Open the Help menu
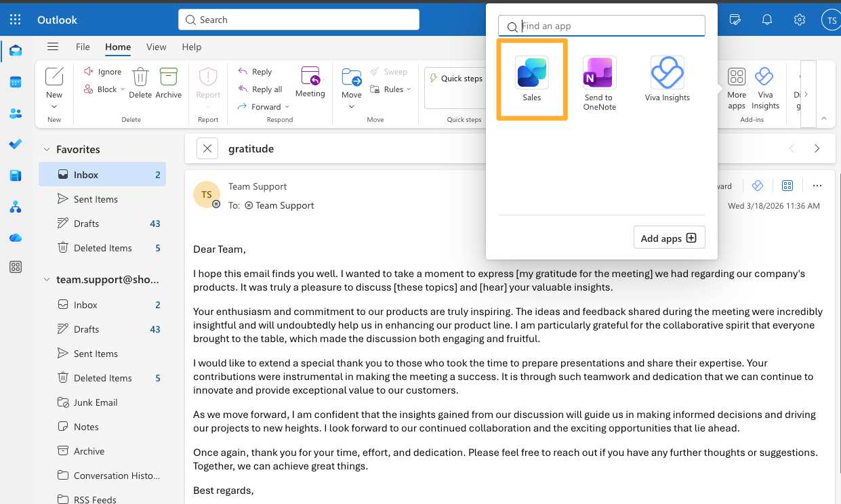This screenshot has width=841, height=504. click(191, 47)
